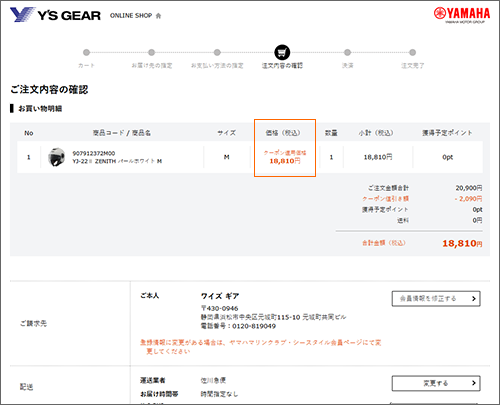Click the 変更する button for delivery
The width and height of the screenshot is (500, 405).
[x=436, y=383]
